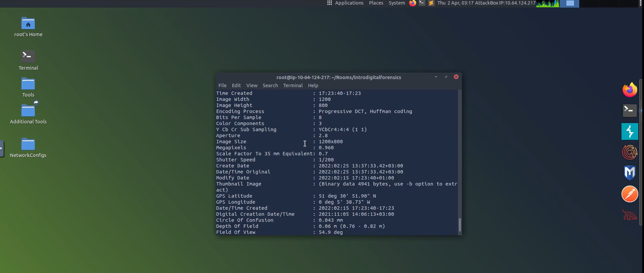Open the System menu
The width and height of the screenshot is (644, 273).
click(x=397, y=3)
